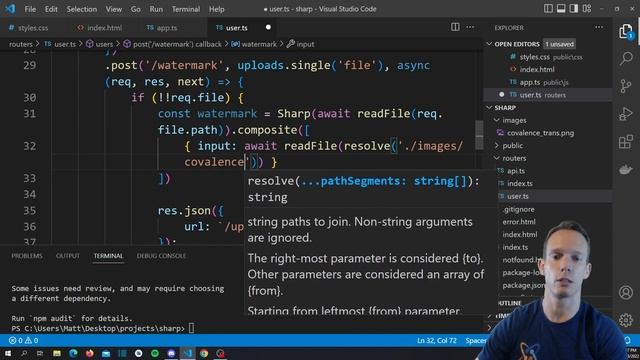Switch to the styles.css editor tab
This screenshot has width=640, height=360.
click(x=33, y=28)
